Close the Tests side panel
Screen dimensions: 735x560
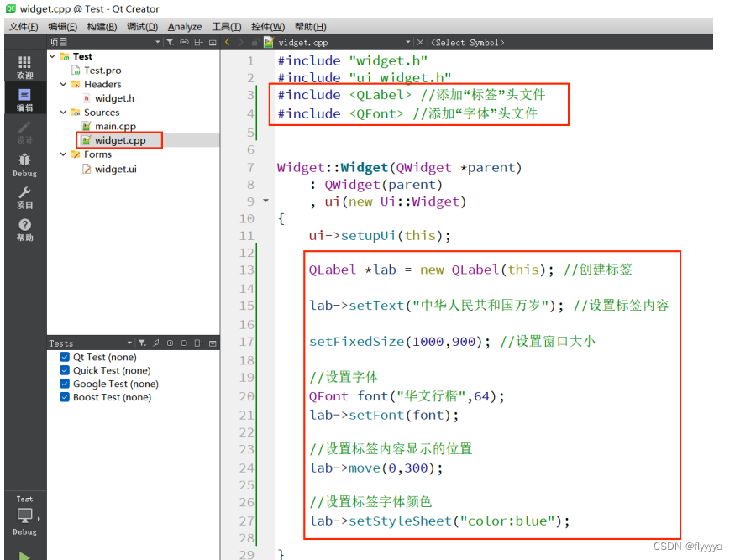213,343
